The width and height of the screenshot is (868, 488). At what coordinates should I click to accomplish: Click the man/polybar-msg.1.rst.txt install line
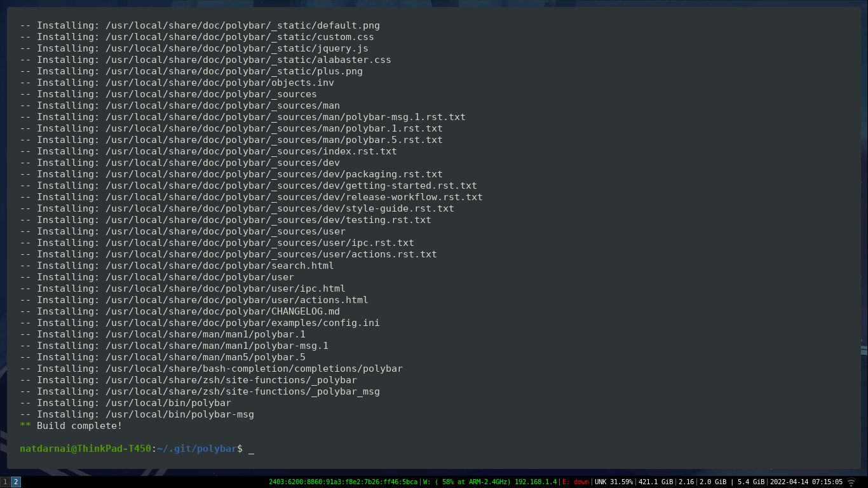click(243, 117)
